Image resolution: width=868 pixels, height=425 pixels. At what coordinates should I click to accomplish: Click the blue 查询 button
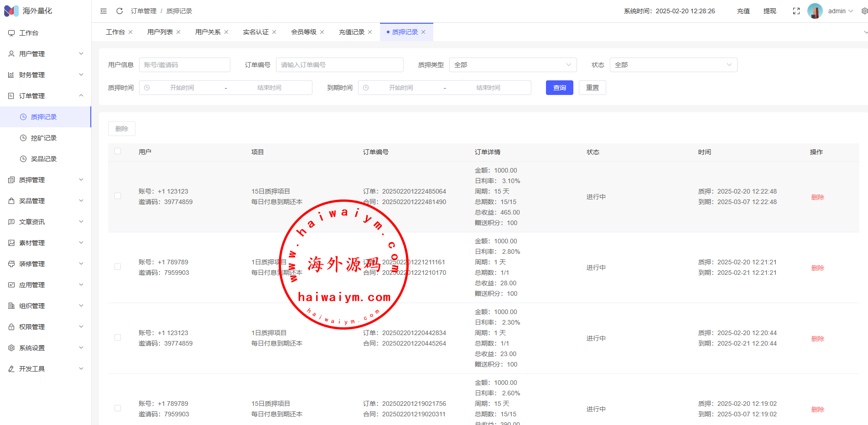pyautogui.click(x=559, y=88)
